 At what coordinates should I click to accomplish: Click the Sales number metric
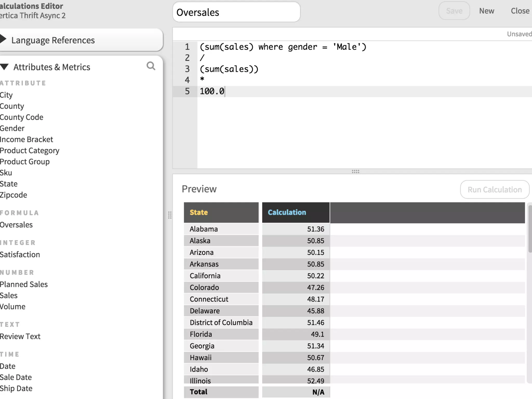pos(9,296)
